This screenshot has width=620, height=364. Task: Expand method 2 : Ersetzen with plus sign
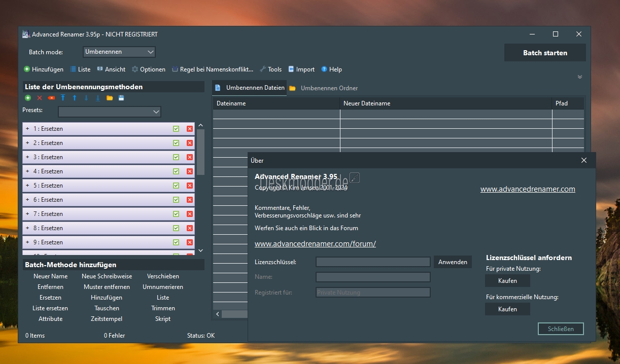[27, 143]
